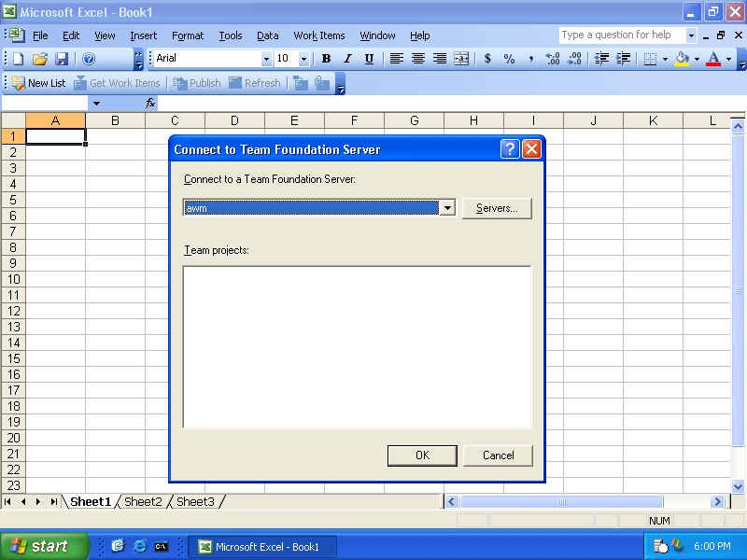Screen dimensions: 747x560
Task: Expand the Team Foundation Server dropdown
Action: click(447, 208)
